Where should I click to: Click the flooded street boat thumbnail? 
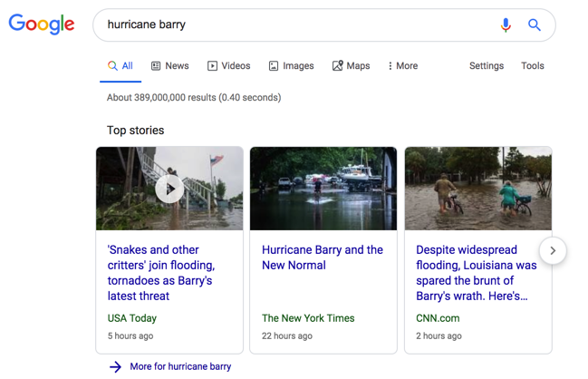pyautogui.click(x=323, y=189)
